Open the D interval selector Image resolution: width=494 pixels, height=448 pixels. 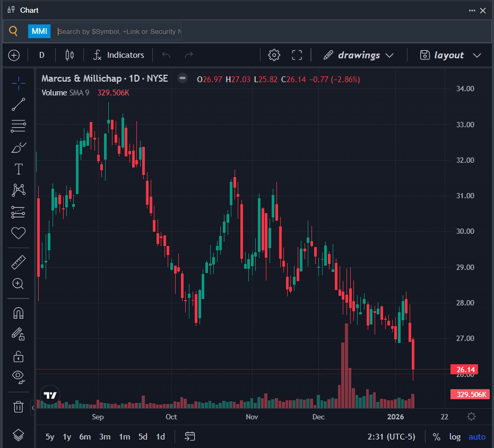42,55
